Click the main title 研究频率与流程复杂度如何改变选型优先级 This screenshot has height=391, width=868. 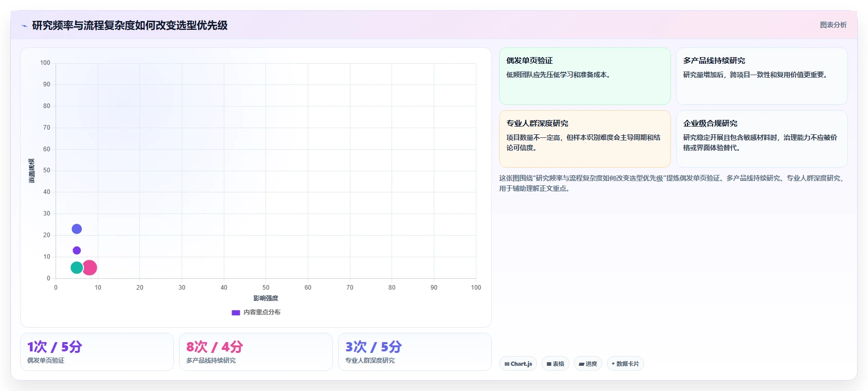(x=130, y=25)
